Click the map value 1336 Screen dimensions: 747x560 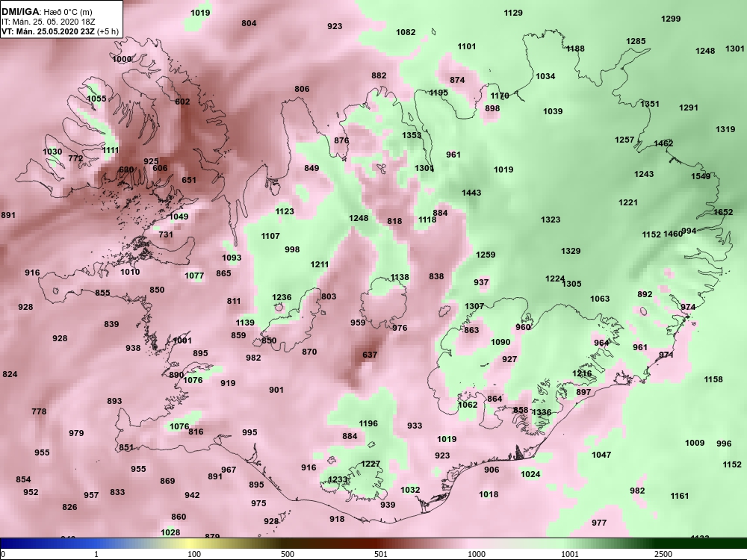pyautogui.click(x=541, y=412)
